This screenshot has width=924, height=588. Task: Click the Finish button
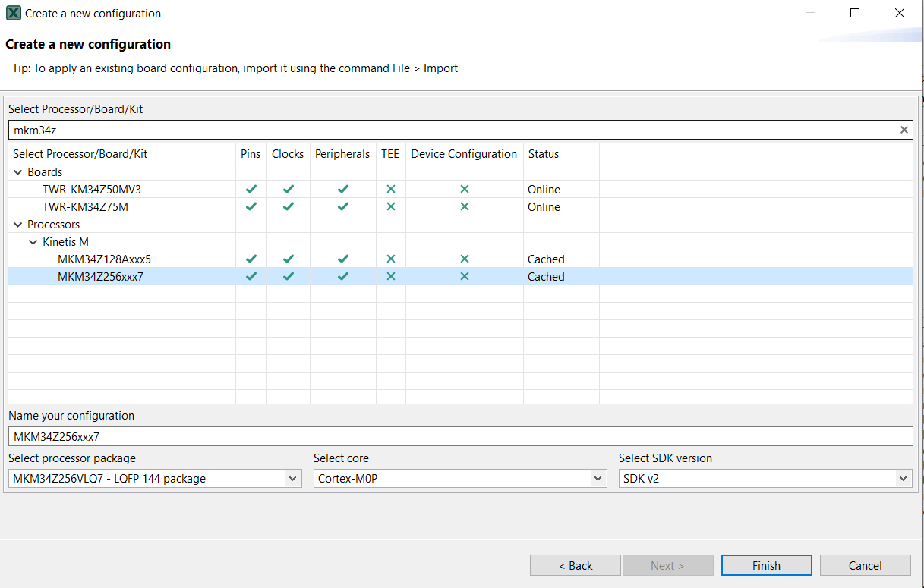(766, 565)
